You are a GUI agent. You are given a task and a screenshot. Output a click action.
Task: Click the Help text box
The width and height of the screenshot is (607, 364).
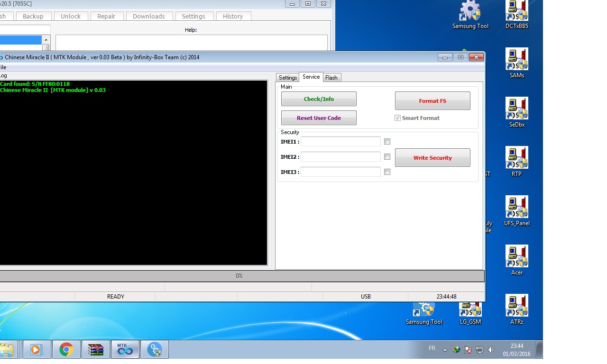click(x=192, y=43)
